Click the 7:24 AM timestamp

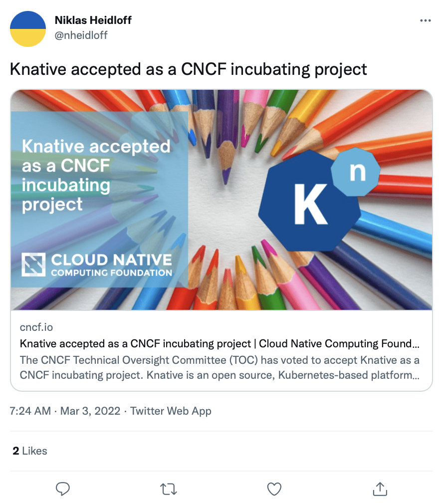(30, 411)
